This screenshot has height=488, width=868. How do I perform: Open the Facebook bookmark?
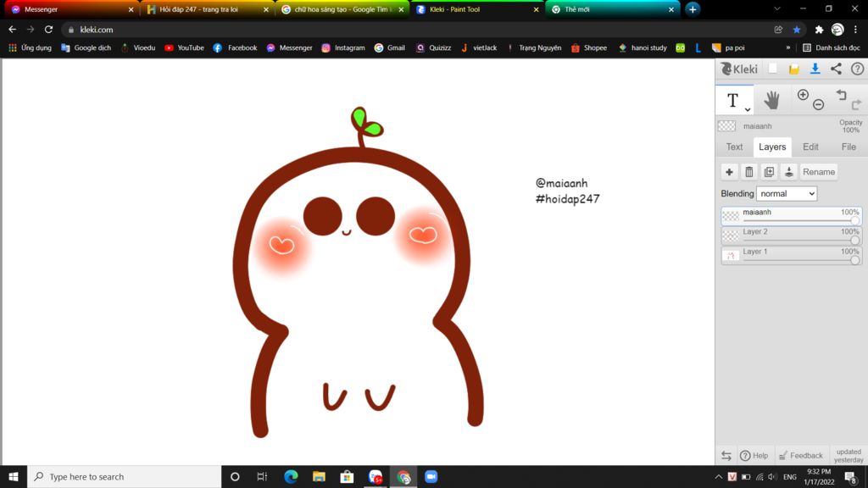[x=236, y=48]
